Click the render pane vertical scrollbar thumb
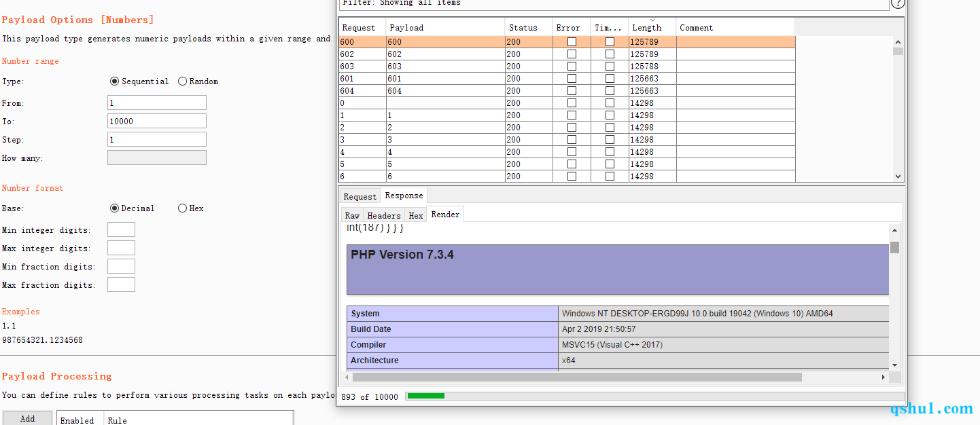The width and height of the screenshot is (980, 425). 894,247
